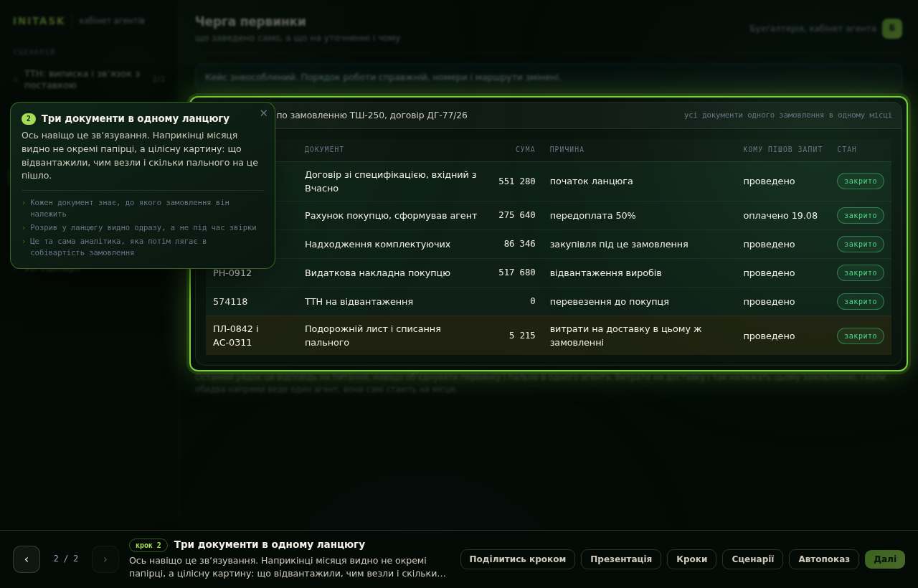Click «закрито» status in the «Видаткова накладна» row
The height and width of the screenshot is (588, 918).
click(x=861, y=273)
